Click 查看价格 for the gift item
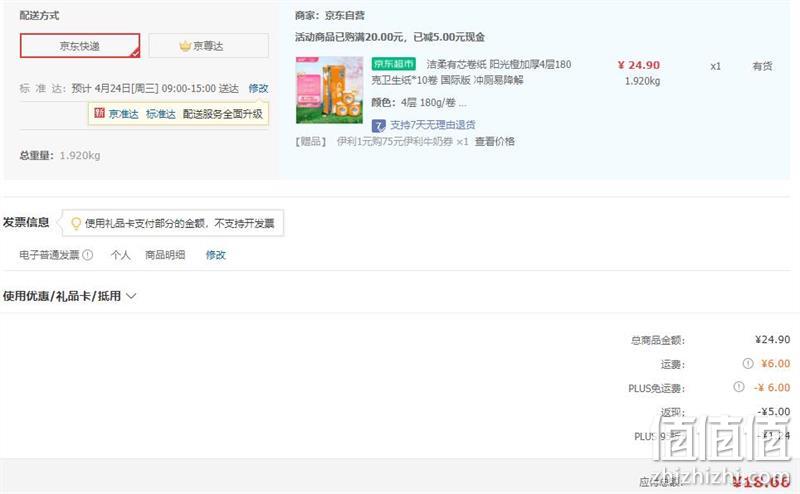800x494 pixels. click(494, 141)
